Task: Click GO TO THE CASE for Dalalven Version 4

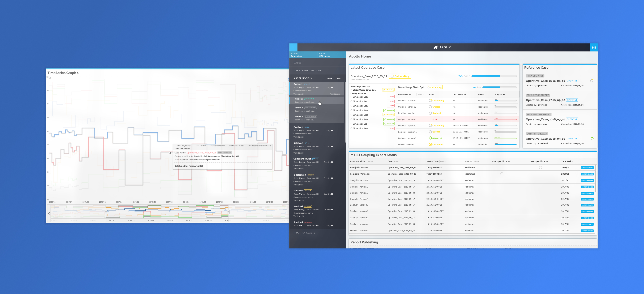Action: (x=587, y=224)
